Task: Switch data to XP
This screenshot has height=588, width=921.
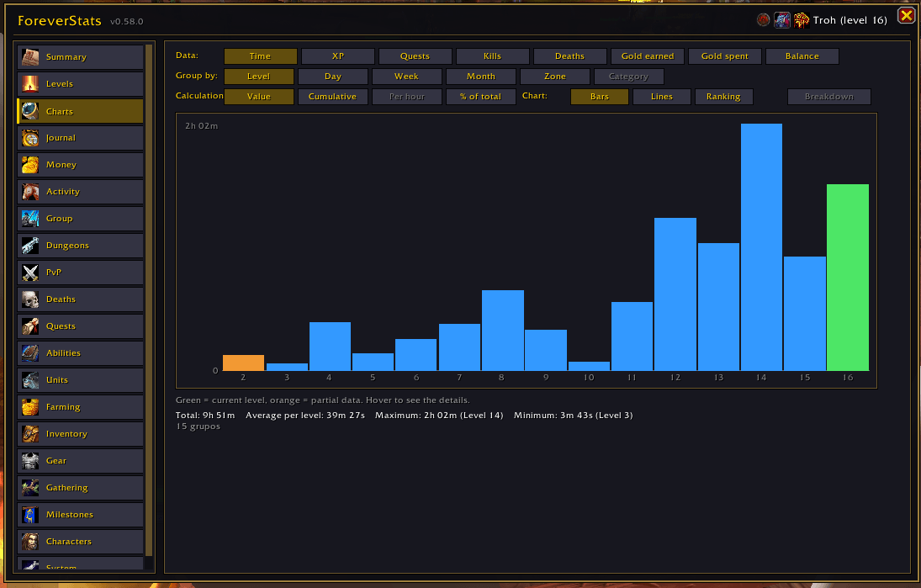Action: pyautogui.click(x=338, y=56)
